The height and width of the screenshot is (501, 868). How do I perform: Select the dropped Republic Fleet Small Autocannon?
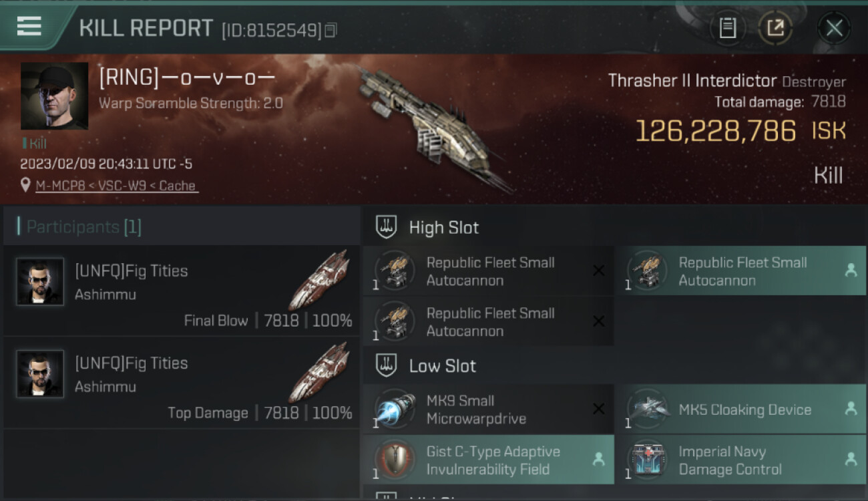[740, 271]
